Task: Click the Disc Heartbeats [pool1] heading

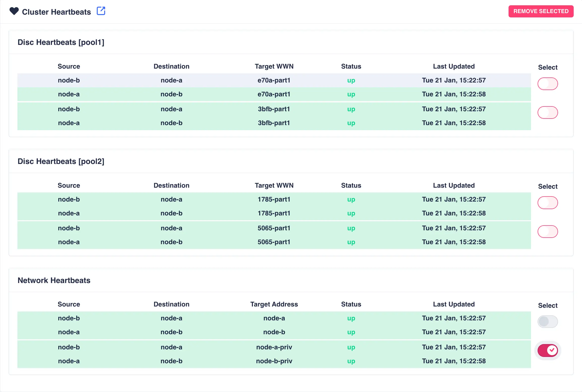Action: pos(61,42)
